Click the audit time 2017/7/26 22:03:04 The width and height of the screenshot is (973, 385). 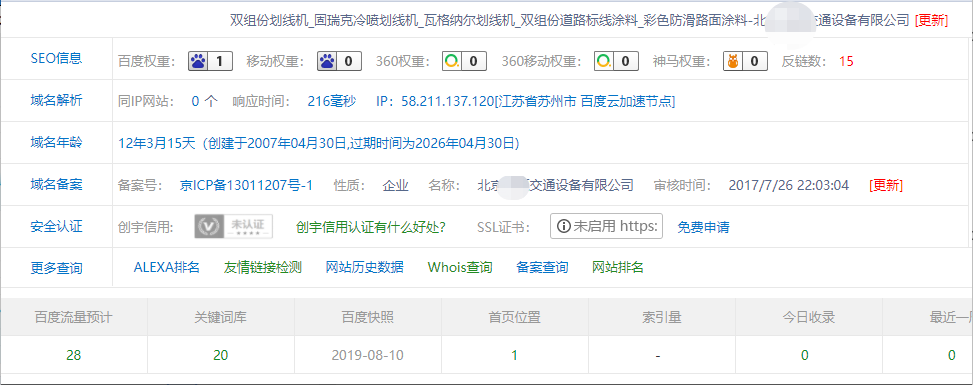tap(789, 185)
